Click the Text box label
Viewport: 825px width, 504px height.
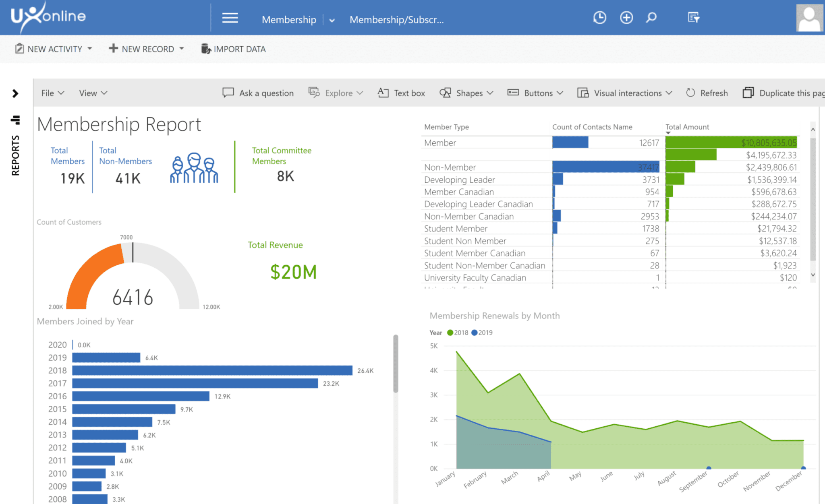(409, 93)
